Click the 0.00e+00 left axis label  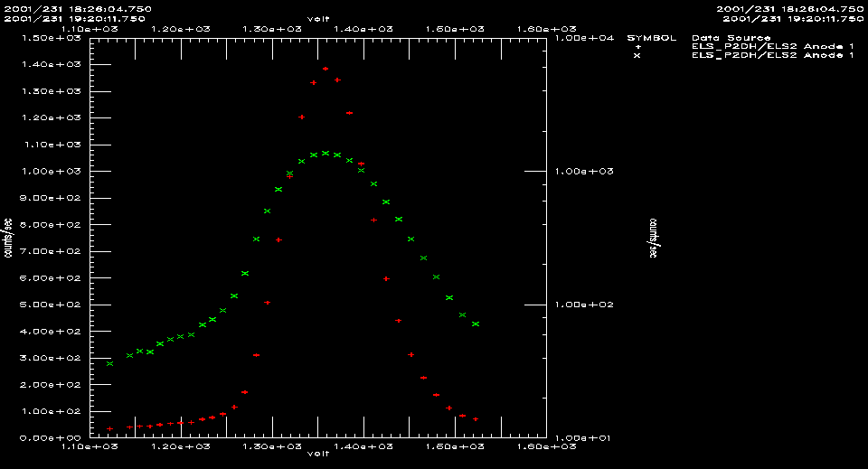pyautogui.click(x=51, y=438)
